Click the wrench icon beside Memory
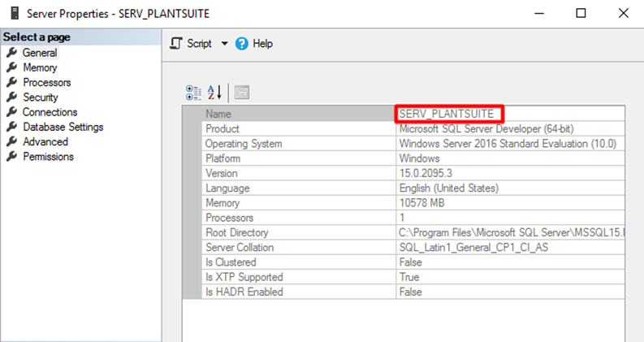The height and width of the screenshot is (342, 644). [x=12, y=67]
